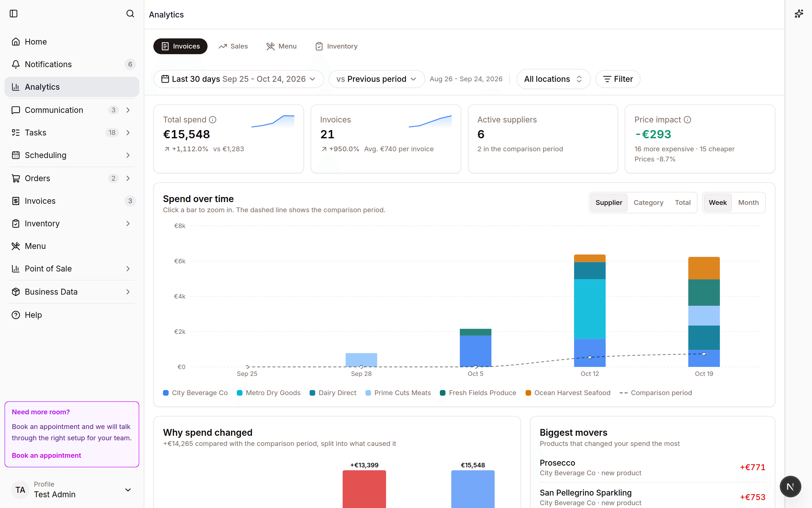Screen dimensions: 812x508
Task: Toggle Ocean Harvest Seafood legend swatch
Action: 528,393
